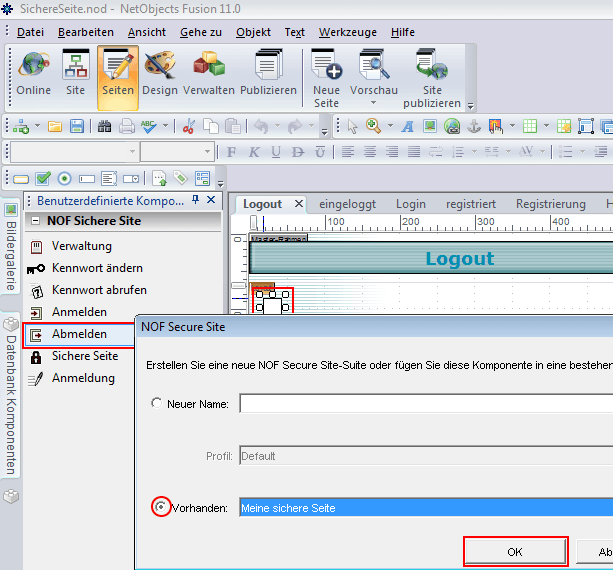Open dropdown arrow next to new site icon
613x570 pixels.
pyautogui.click(x=37, y=126)
